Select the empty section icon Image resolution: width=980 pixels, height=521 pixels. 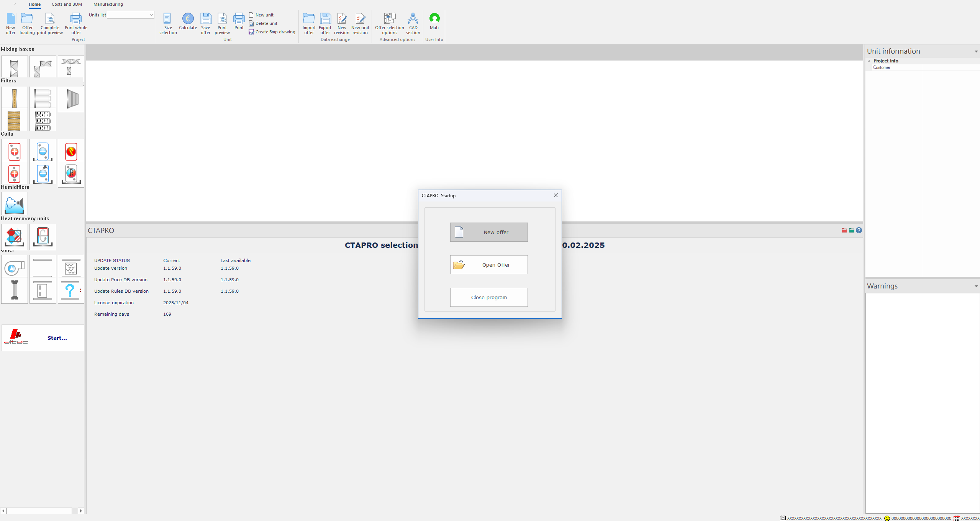coord(43,267)
